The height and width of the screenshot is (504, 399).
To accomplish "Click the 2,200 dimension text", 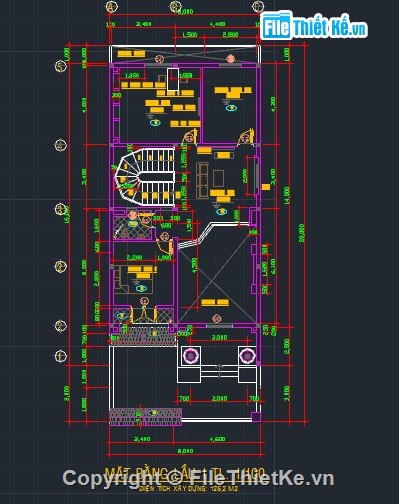I will (x=134, y=257).
